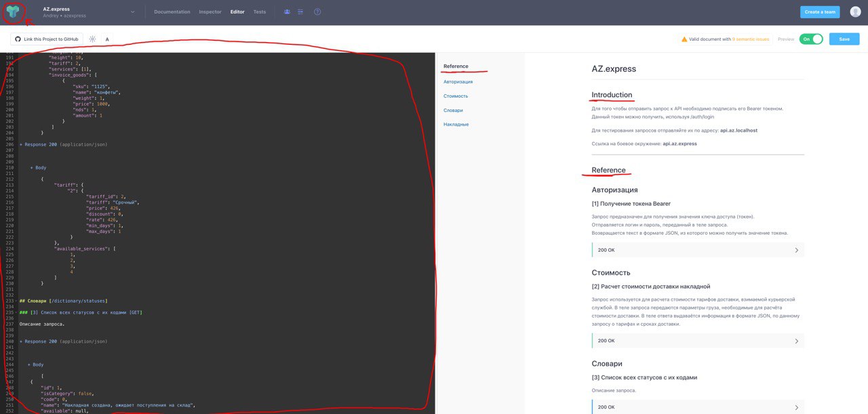Click the 'Описание запроса.' line in the editor

(42, 324)
